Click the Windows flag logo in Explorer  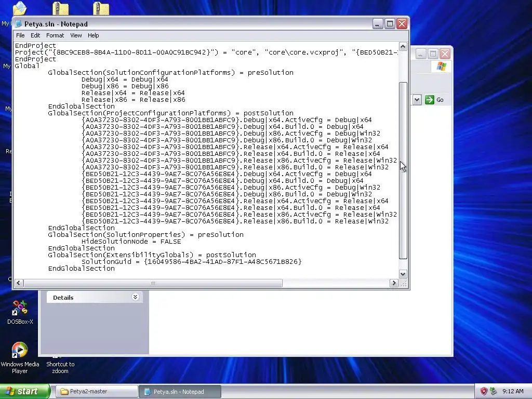pos(441,66)
